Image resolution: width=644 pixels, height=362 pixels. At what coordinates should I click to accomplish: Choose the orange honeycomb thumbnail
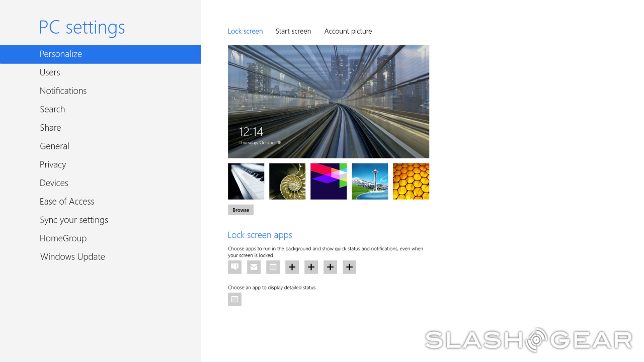coord(411,182)
